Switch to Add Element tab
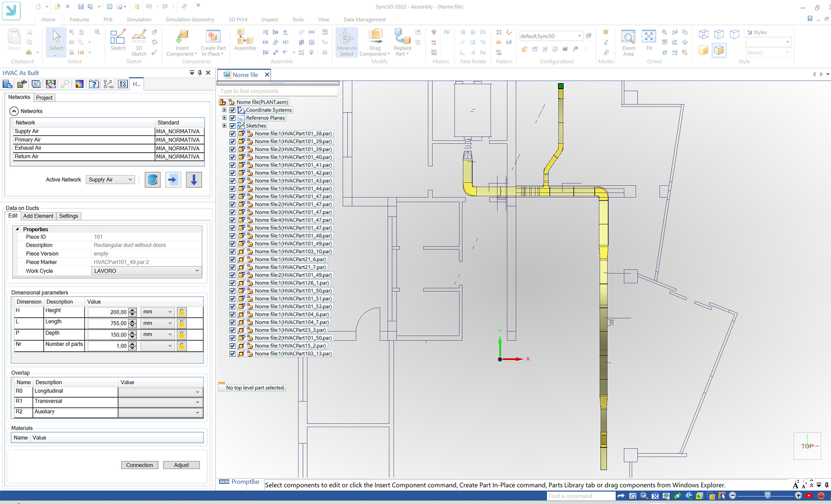The image size is (831, 504). [x=38, y=216]
